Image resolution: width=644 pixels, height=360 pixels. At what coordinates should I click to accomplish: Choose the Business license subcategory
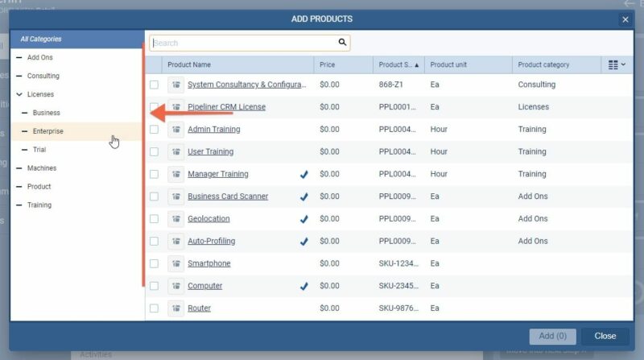pos(47,113)
